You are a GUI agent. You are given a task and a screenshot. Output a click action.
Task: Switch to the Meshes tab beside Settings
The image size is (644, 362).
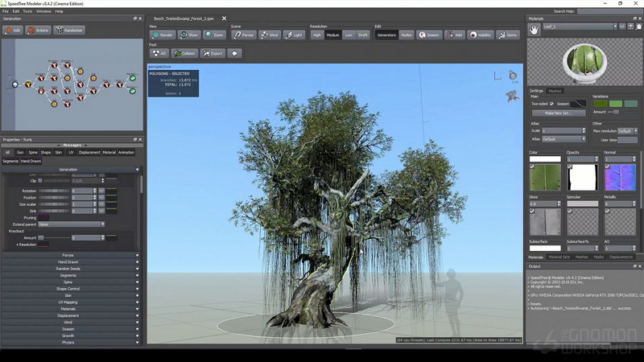point(555,91)
